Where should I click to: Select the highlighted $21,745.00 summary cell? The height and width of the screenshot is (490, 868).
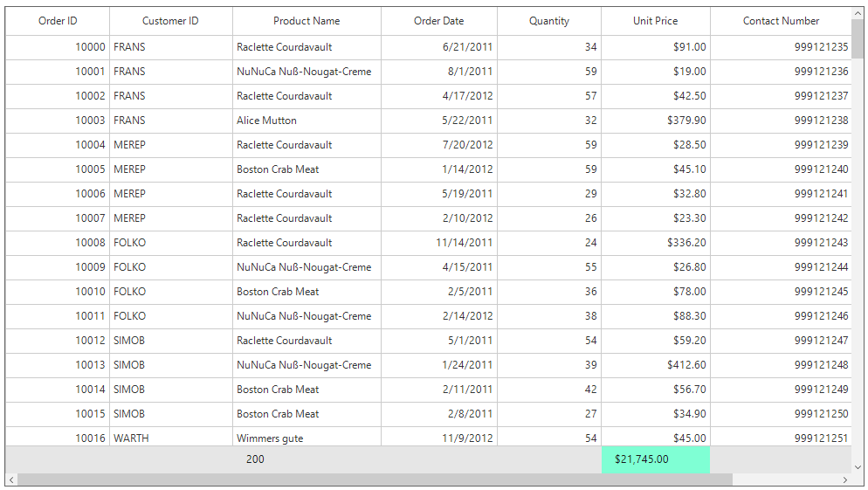pyautogui.click(x=656, y=459)
